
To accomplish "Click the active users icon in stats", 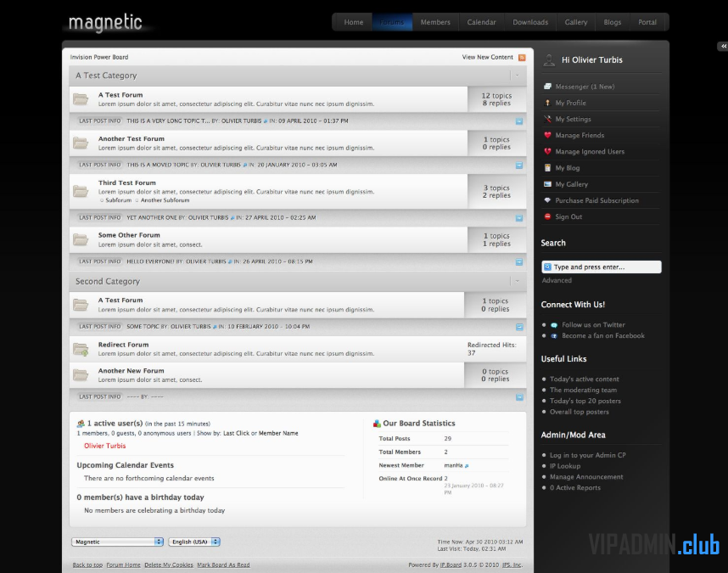I will pos(81,424).
